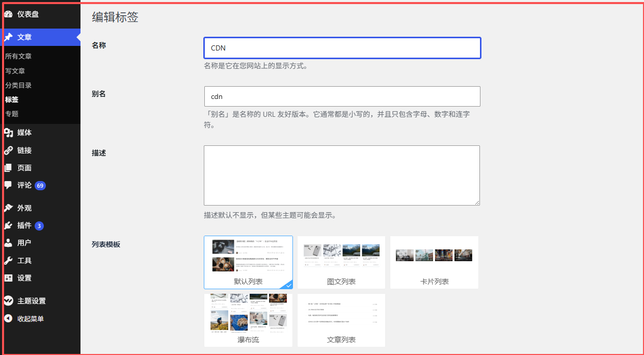
Task: Click the 名称 field label
Action: 99,45
